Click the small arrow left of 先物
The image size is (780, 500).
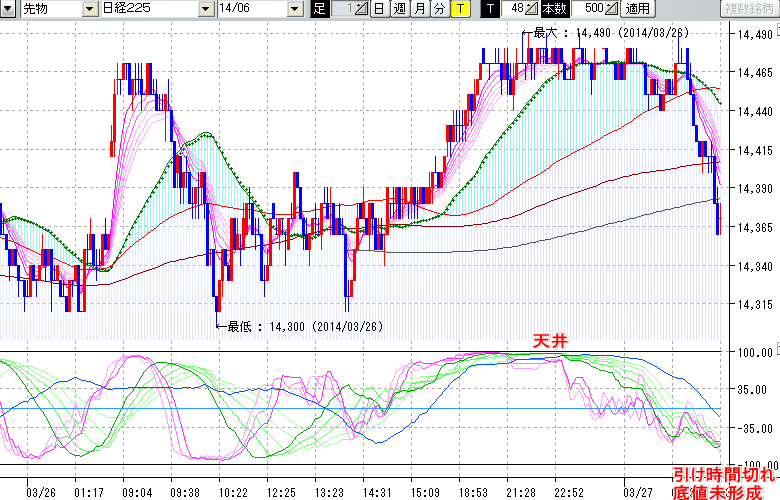point(10,9)
